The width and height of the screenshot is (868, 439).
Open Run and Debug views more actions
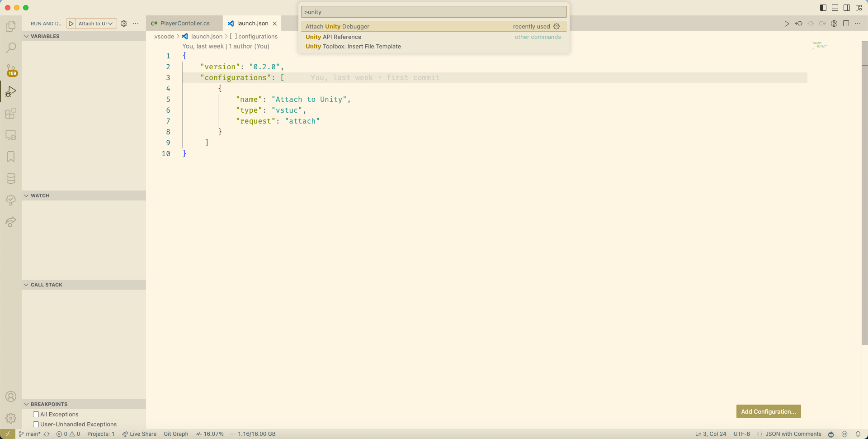pyautogui.click(x=136, y=24)
